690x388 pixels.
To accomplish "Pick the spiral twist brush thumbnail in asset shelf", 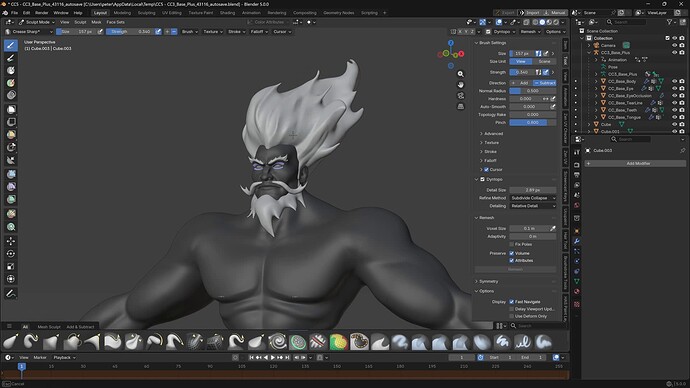I will (x=277, y=342).
